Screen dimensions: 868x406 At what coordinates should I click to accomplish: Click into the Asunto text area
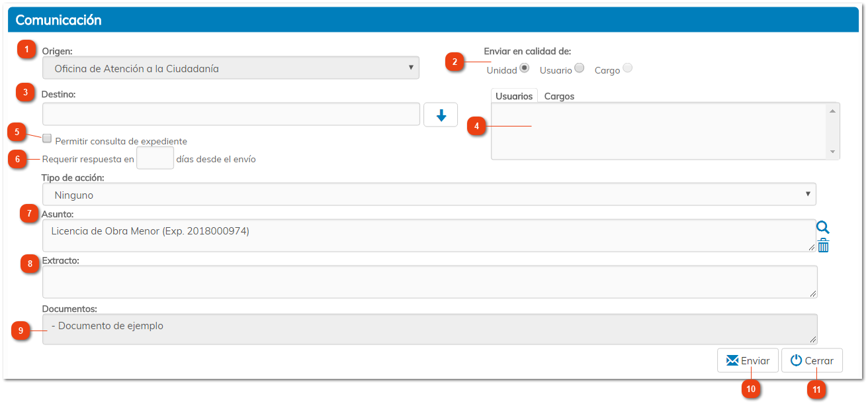tap(429, 236)
